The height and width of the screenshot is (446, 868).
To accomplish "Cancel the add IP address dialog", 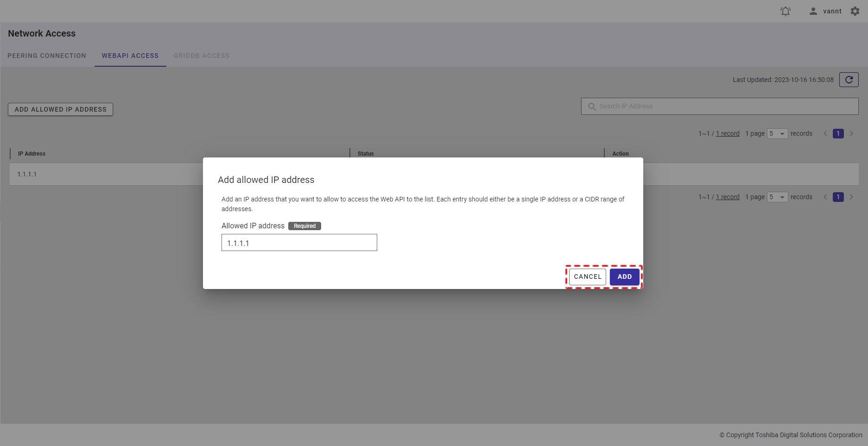I will pos(587,276).
